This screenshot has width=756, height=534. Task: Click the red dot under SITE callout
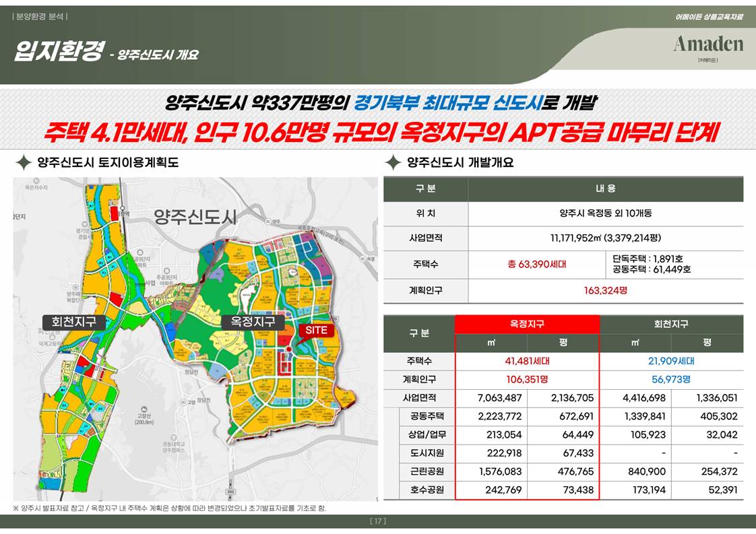289,347
